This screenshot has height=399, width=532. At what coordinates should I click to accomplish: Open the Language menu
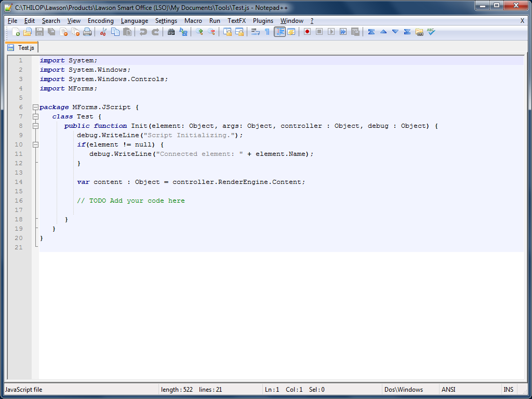(135, 21)
